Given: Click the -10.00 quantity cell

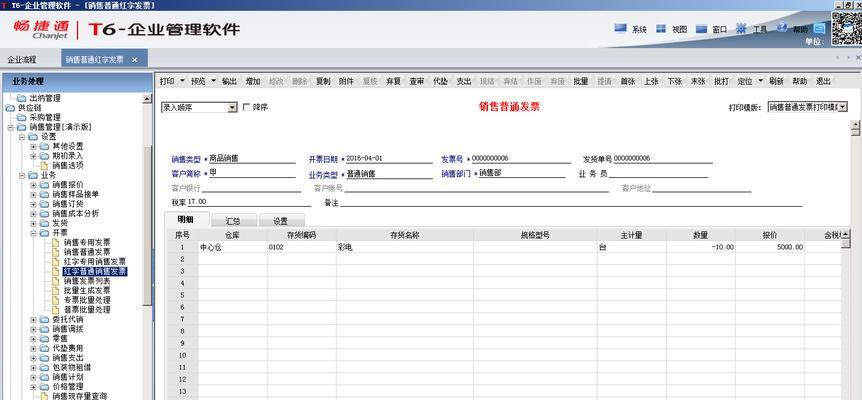Looking at the screenshot, I should 700,247.
